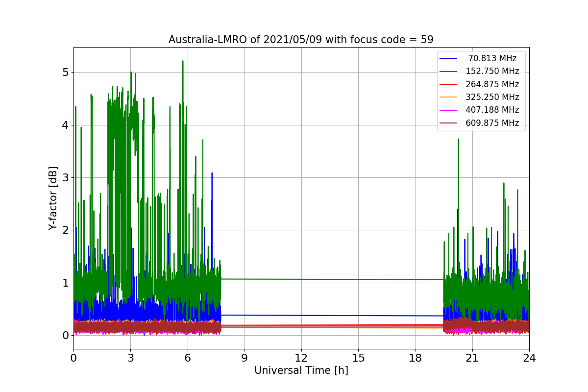Click the brown line sample in the legend
Viewport: 588px width, 392px height.
click(x=449, y=123)
